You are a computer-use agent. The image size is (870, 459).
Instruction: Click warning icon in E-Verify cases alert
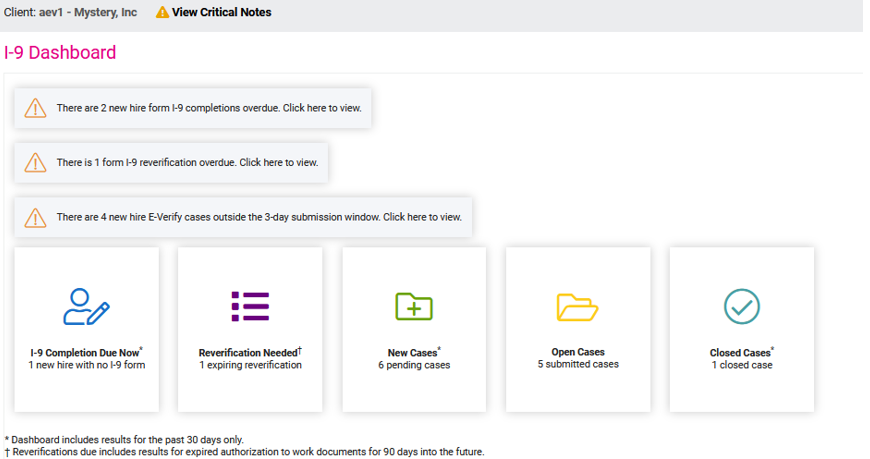[x=36, y=218]
